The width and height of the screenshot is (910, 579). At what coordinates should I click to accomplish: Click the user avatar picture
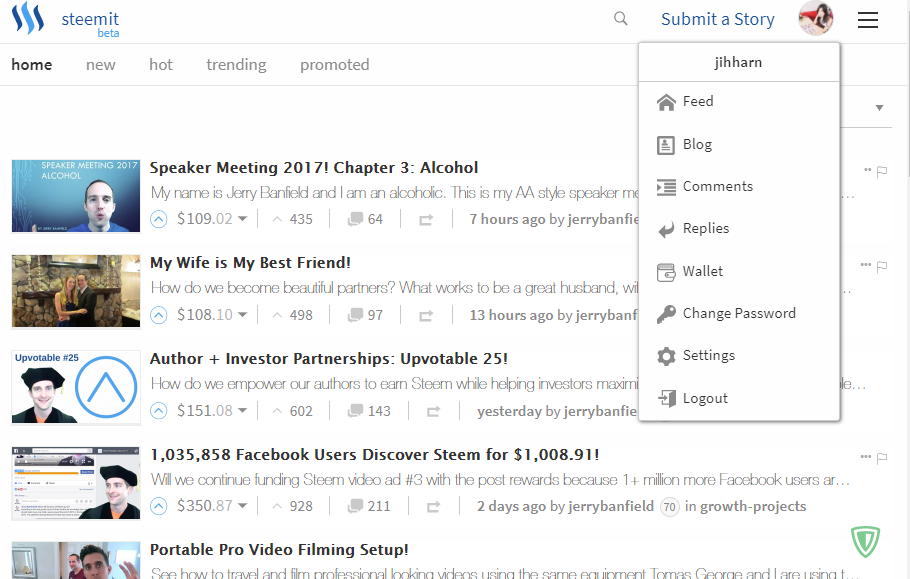(x=816, y=19)
